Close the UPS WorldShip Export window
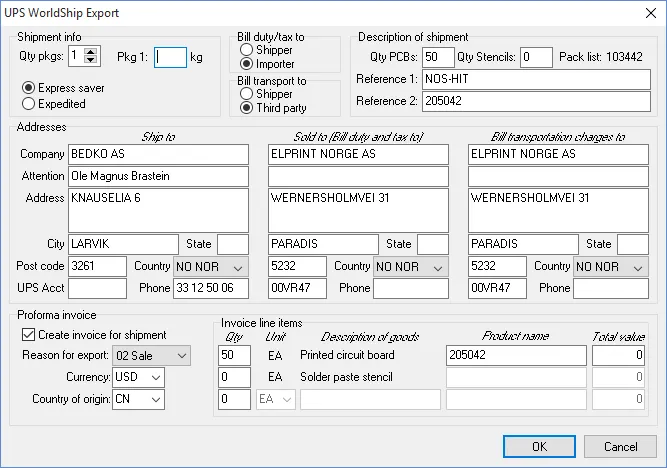 click(x=651, y=13)
